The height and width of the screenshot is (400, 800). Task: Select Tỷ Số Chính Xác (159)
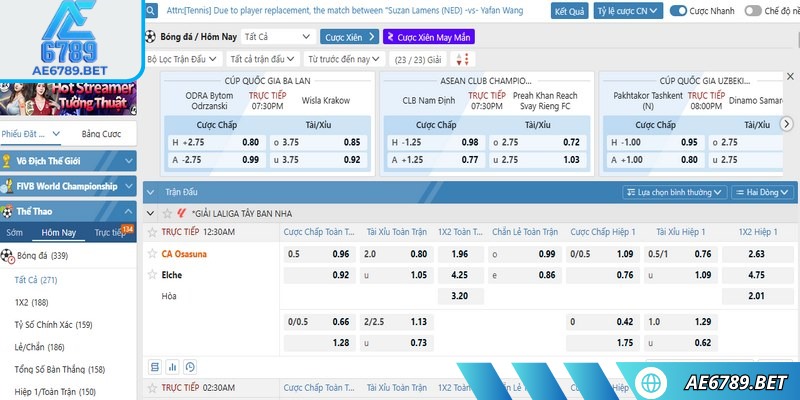point(54,325)
